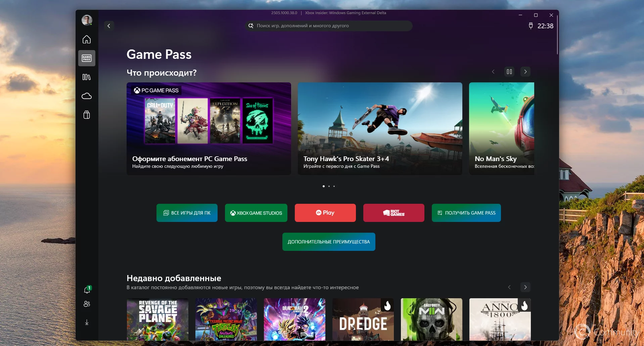Open DREDGE game tile

363,319
